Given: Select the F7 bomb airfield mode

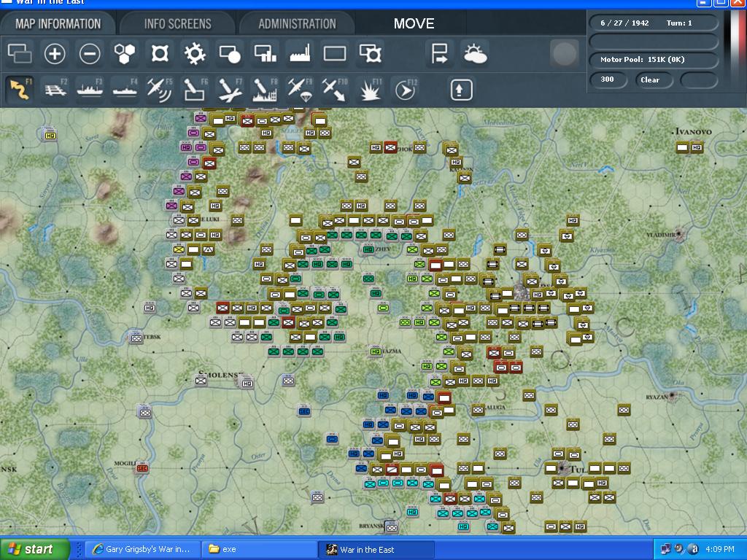Looking at the screenshot, I should click(230, 90).
